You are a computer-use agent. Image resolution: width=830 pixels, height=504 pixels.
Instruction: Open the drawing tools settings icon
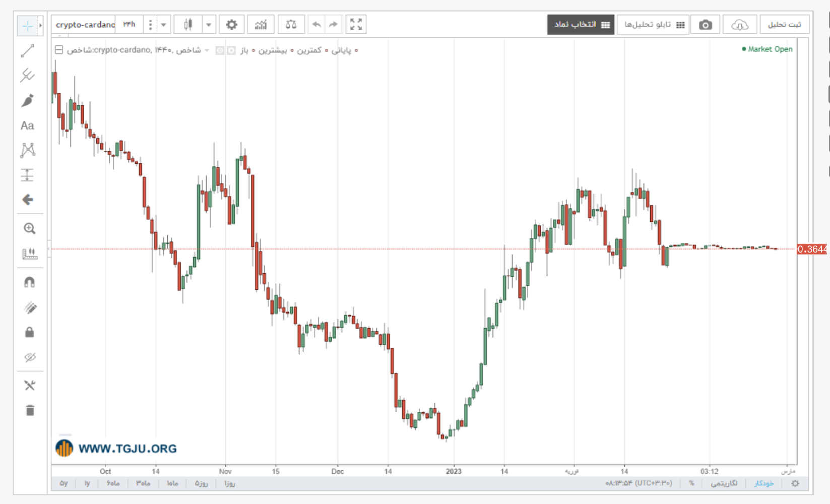[x=30, y=386]
